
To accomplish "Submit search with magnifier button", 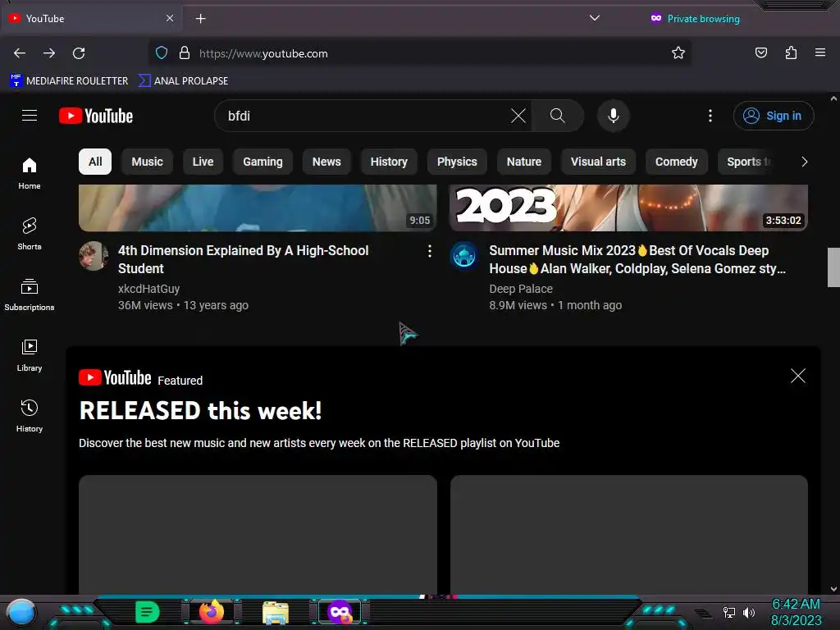I will click(x=557, y=116).
